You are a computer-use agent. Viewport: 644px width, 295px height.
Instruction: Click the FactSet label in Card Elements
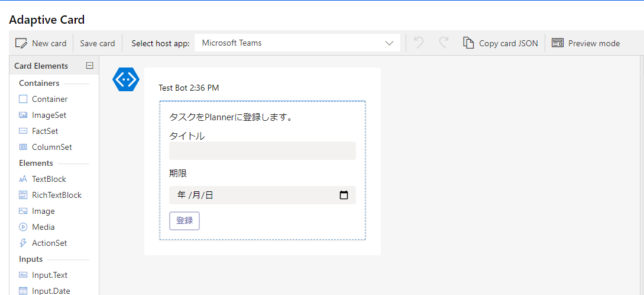point(45,131)
